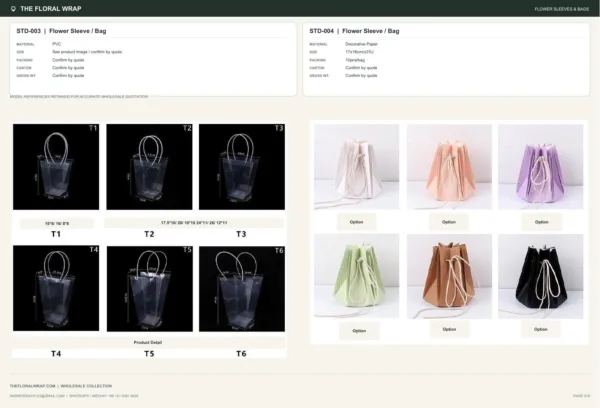Viewport: 600px width, 408px height.
Task: Select the STD-003 Flower Sleeve / Bag heading
Action: click(61, 31)
